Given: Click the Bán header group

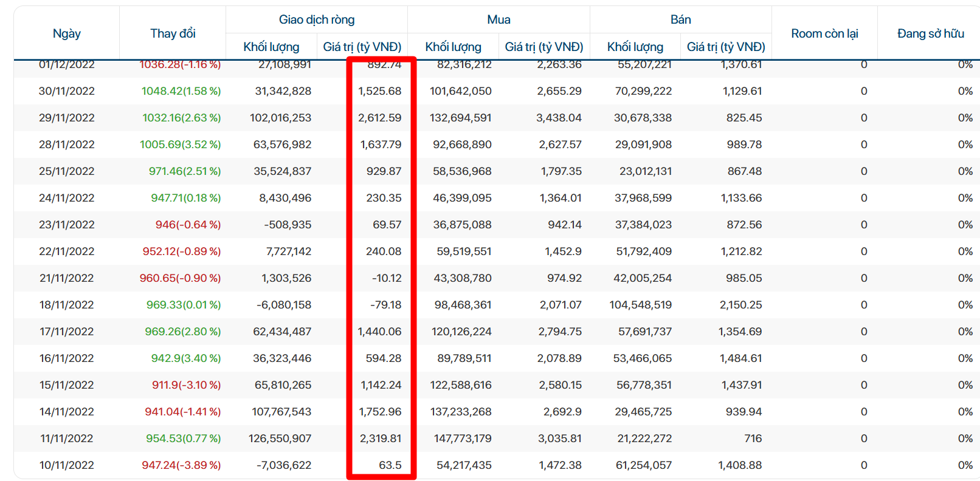Looking at the screenshot, I should coord(680,19).
